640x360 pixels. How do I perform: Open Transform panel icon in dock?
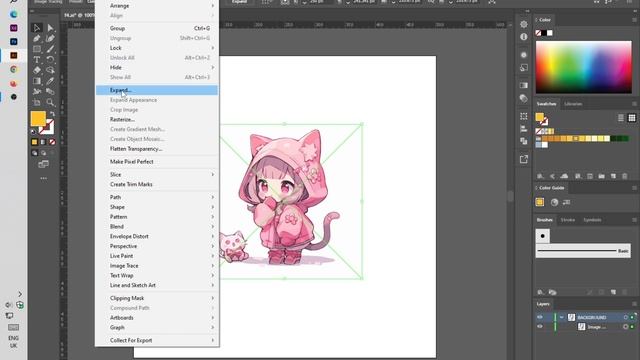point(524,116)
